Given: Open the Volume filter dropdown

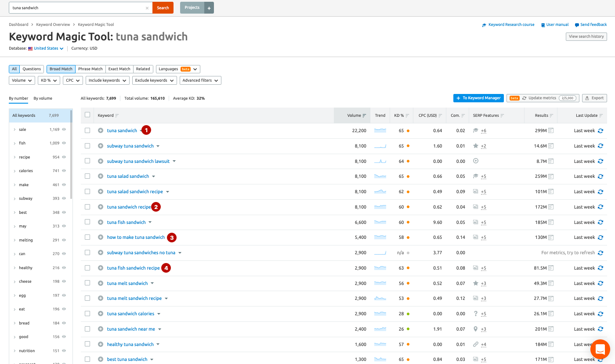Looking at the screenshot, I should [x=22, y=80].
